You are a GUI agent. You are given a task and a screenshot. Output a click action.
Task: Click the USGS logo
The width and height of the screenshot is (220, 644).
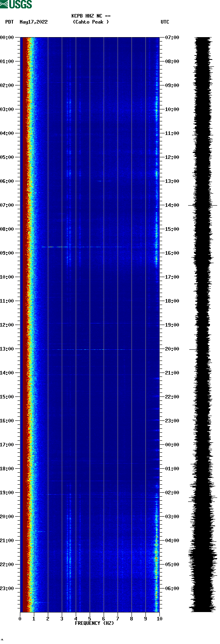(16, 4)
